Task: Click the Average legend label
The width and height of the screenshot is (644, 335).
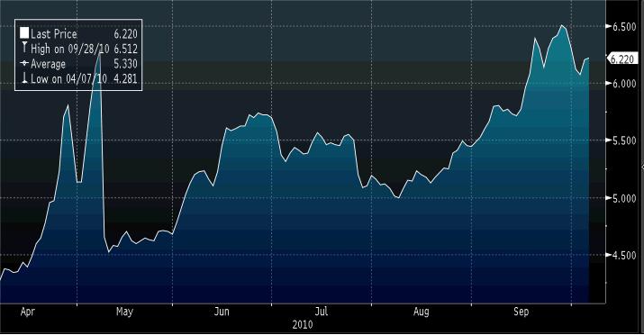Action: 48,64
